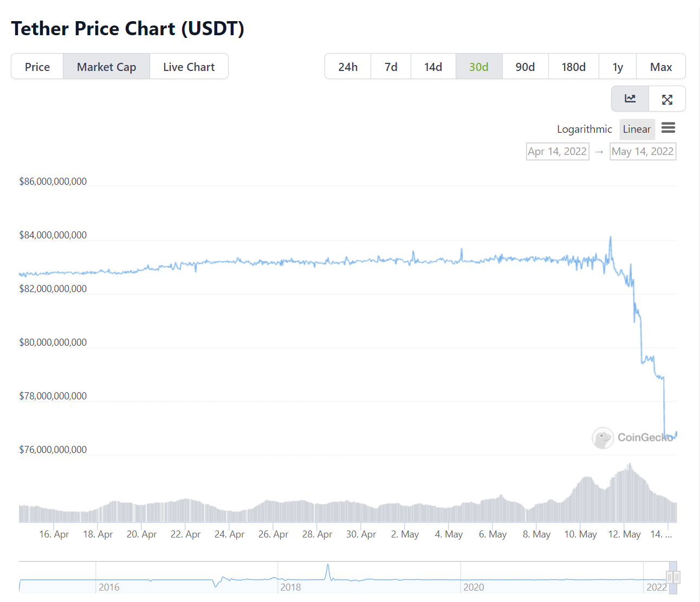Show the 1y time range
700x602 pixels.
[618, 67]
